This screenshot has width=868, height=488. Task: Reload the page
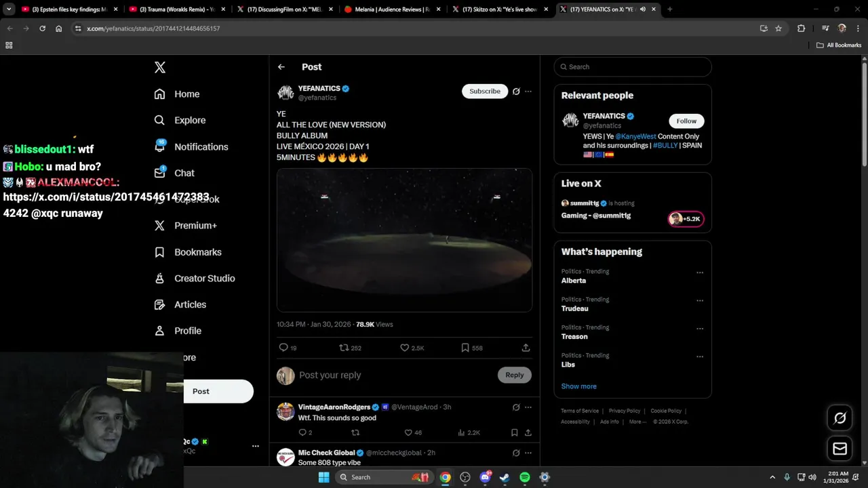42,28
